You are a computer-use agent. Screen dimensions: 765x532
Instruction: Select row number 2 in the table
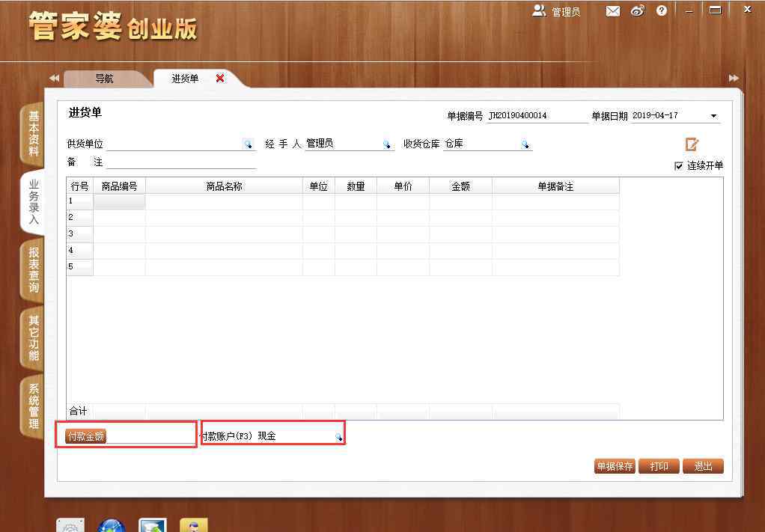pos(79,218)
